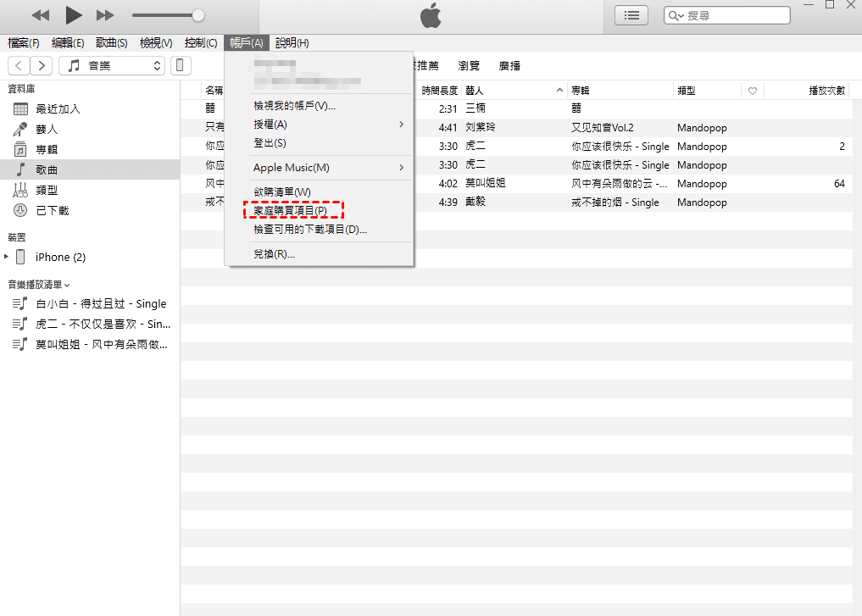
Task: Open the 專輯 library view
Action: 47,149
